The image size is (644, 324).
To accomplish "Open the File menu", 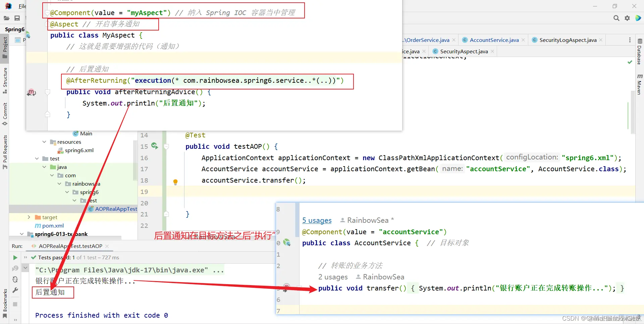I will 22,6.
